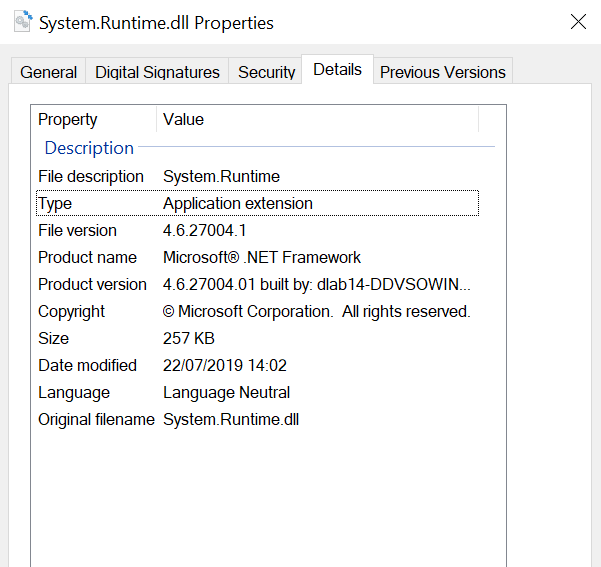Click the Application extension value
Image resolution: width=601 pixels, height=567 pixels.
238,203
